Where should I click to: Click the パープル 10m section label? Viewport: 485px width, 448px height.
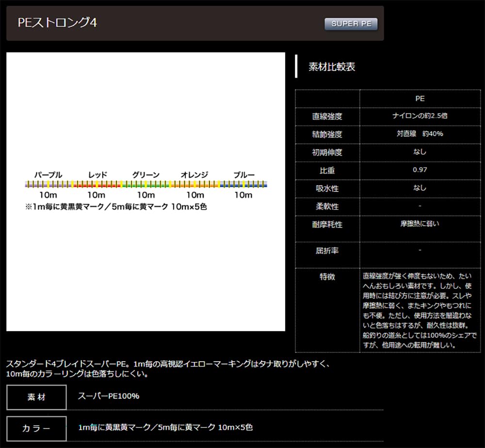coord(49,175)
